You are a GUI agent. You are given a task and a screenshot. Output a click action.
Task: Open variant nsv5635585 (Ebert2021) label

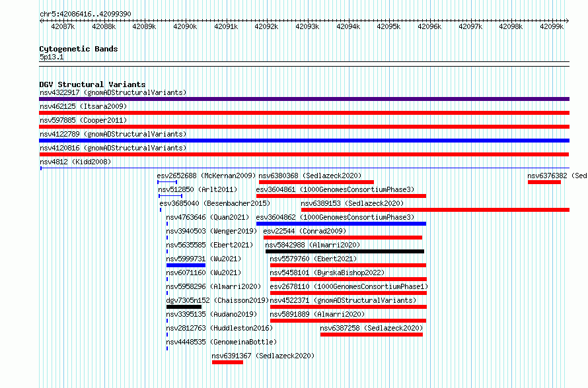(209, 245)
